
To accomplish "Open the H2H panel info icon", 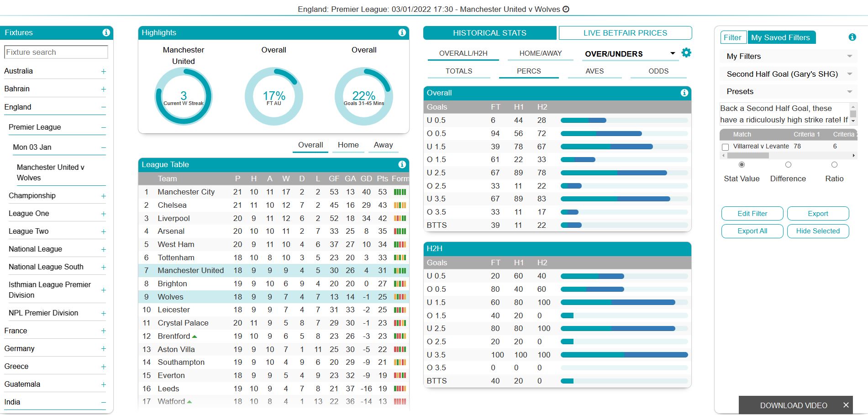I will pyautogui.click(x=684, y=248).
